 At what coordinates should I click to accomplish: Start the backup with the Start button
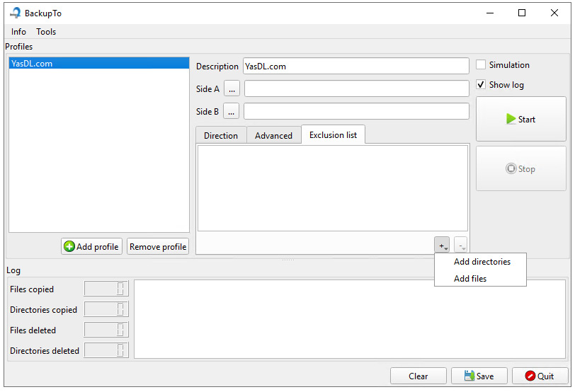520,119
